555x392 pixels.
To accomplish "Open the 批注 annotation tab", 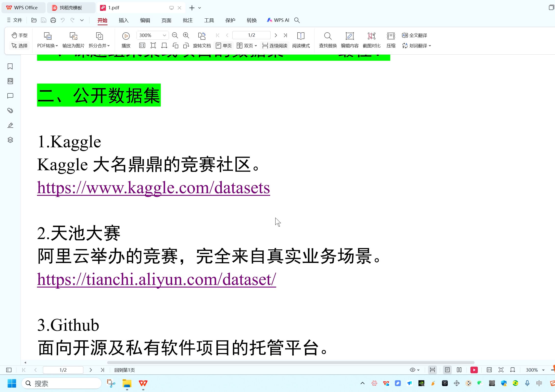I will [188, 20].
